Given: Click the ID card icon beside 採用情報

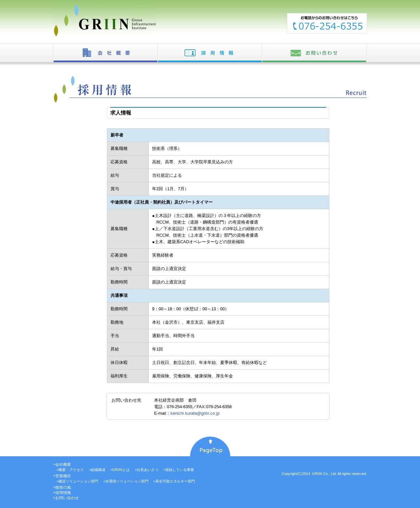Looking at the screenshot, I should pos(190,53).
